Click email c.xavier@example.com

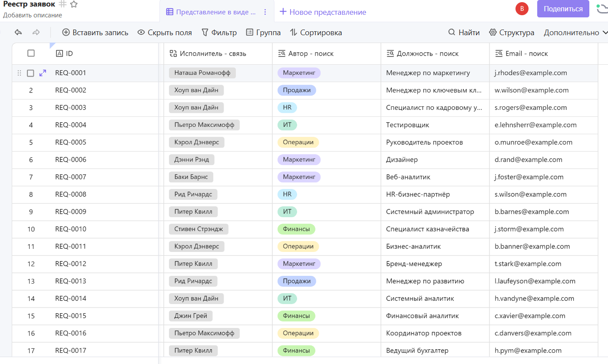coord(530,316)
